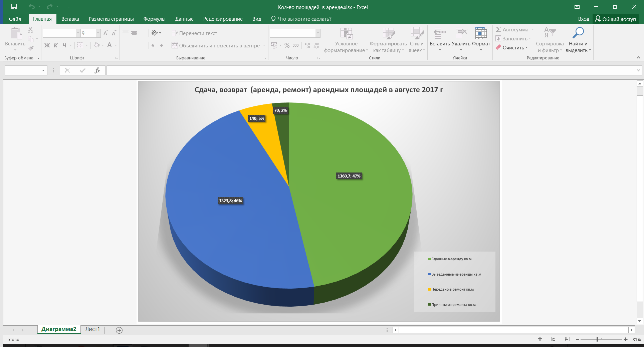
Task: Click the Add new sheet plus icon
Action: pos(119,330)
